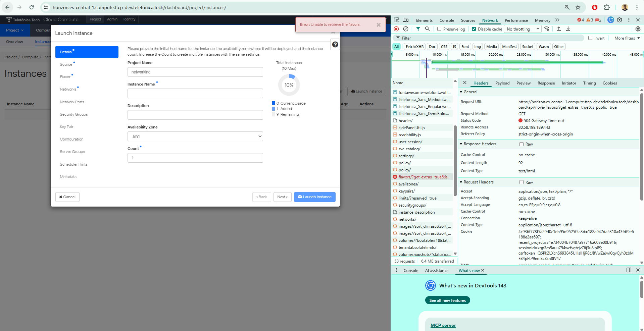Collapse the Request Headers section
This screenshot has width=644, height=331.
tap(461, 182)
